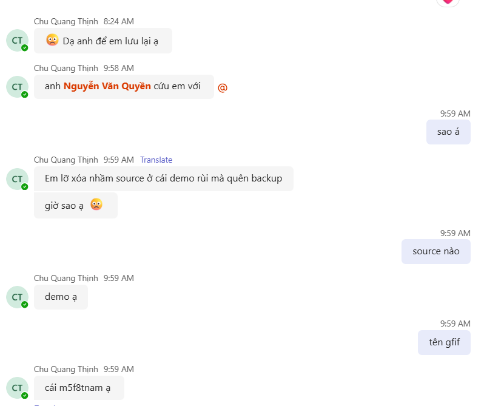Select the "cái m5f8tnam ạ" message

coord(79,388)
